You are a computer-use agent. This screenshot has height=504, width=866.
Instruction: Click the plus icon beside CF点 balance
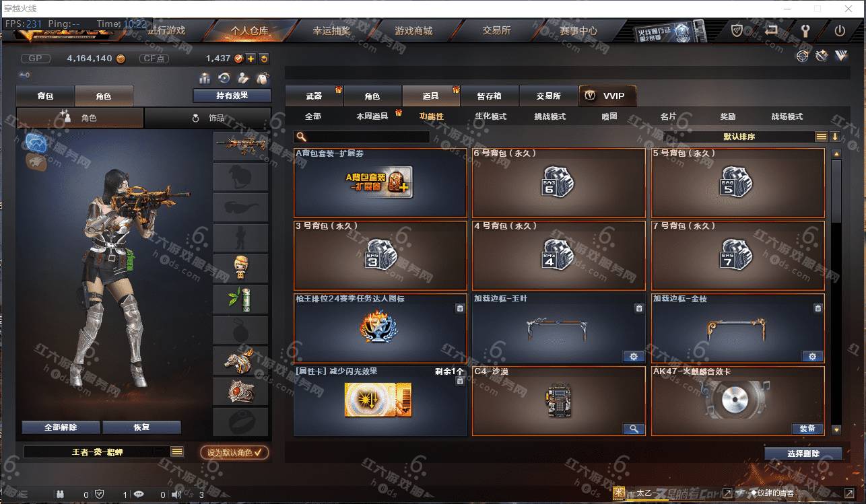[251, 59]
